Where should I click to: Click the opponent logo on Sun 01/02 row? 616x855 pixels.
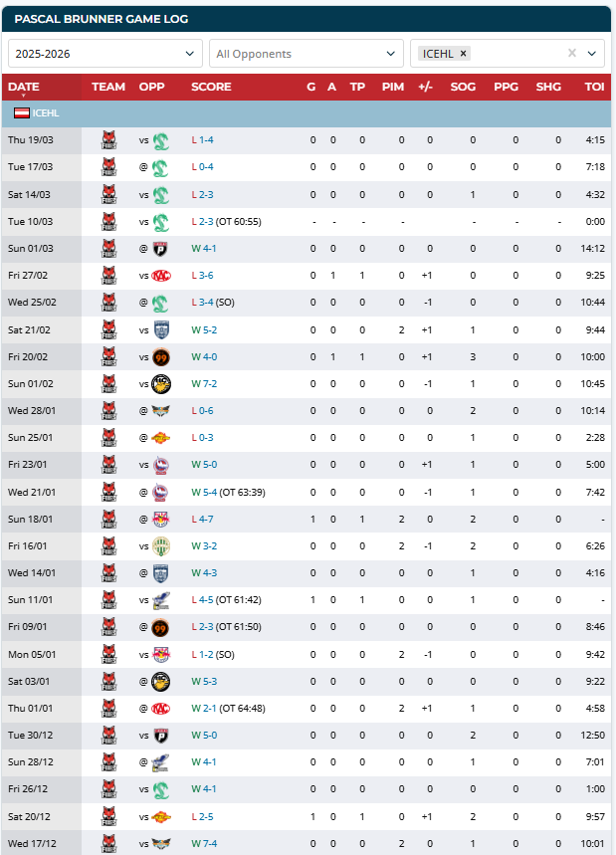point(161,384)
